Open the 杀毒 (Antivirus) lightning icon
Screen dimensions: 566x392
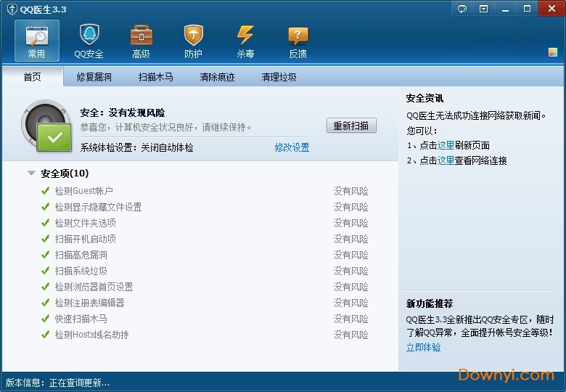tap(245, 41)
